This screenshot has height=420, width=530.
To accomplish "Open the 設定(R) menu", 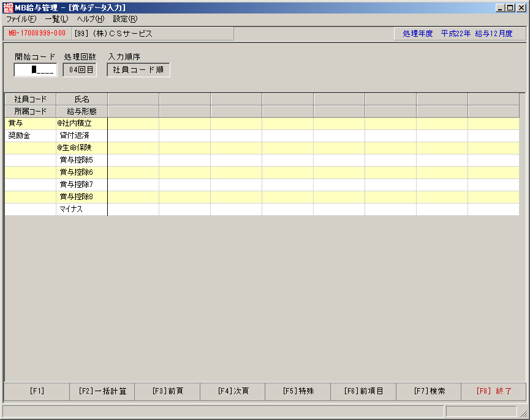I will (x=125, y=19).
